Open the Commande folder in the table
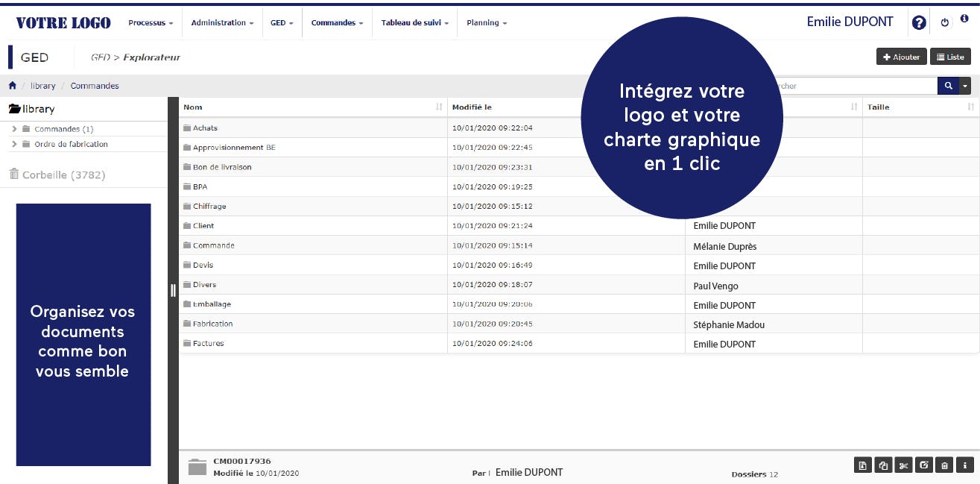Screen dimensions: 980x484 point(214,245)
